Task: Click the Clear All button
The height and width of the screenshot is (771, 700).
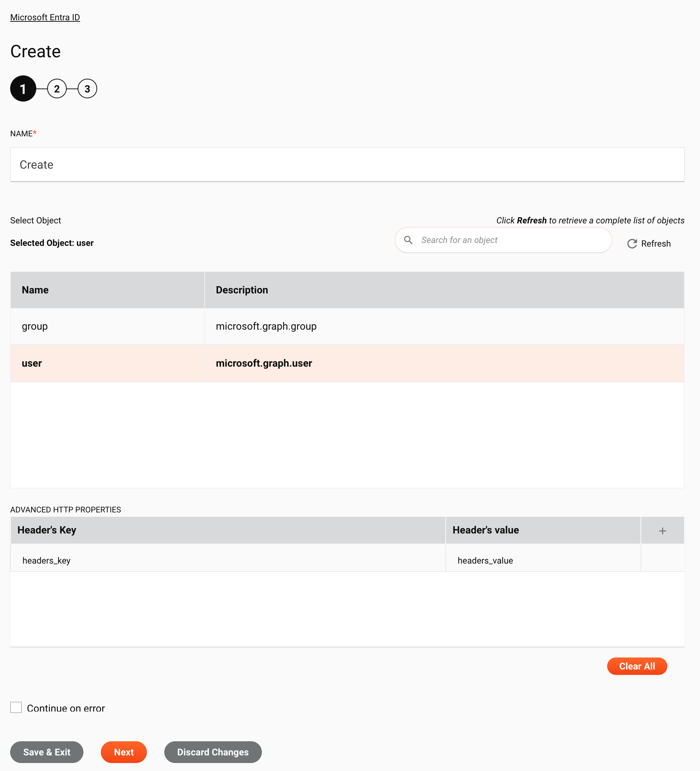Action: click(x=637, y=666)
